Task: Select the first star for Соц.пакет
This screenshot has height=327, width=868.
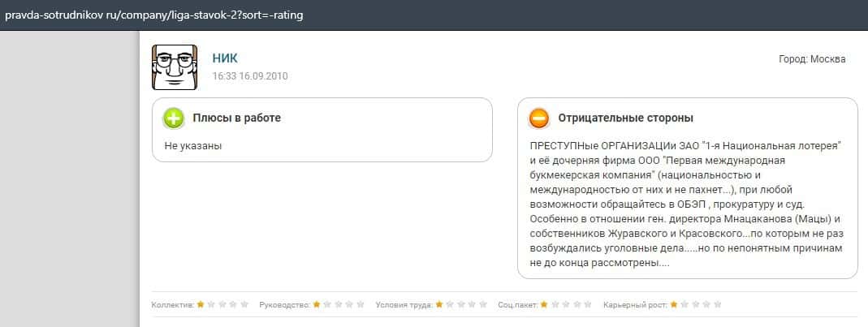Action: click(x=545, y=305)
